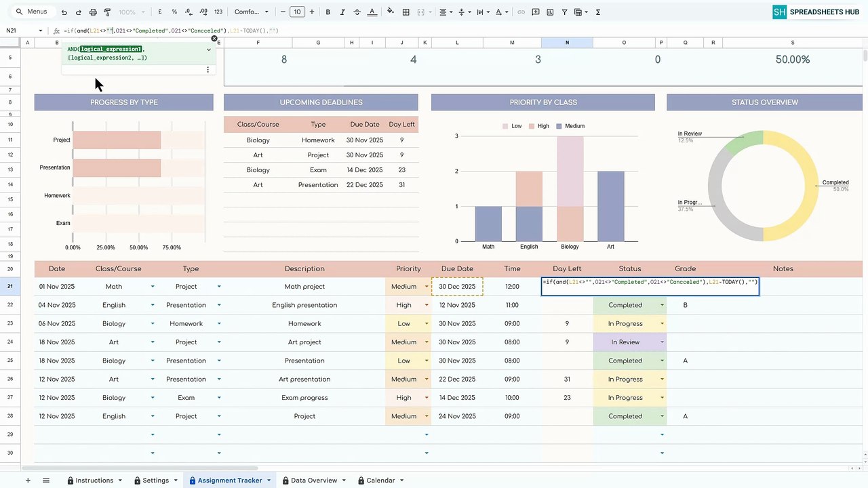The width and height of the screenshot is (868, 488).
Task: Open the Calendar tab options arrow
Action: pos(401,481)
